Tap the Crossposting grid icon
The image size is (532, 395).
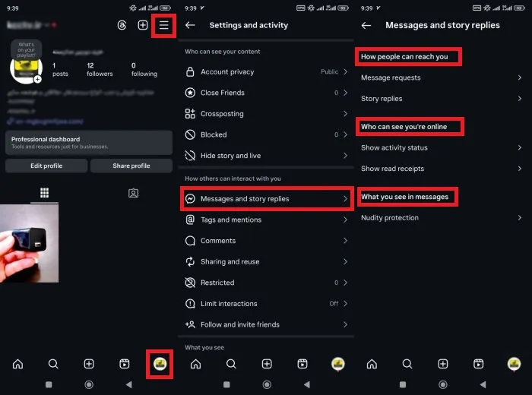190,114
